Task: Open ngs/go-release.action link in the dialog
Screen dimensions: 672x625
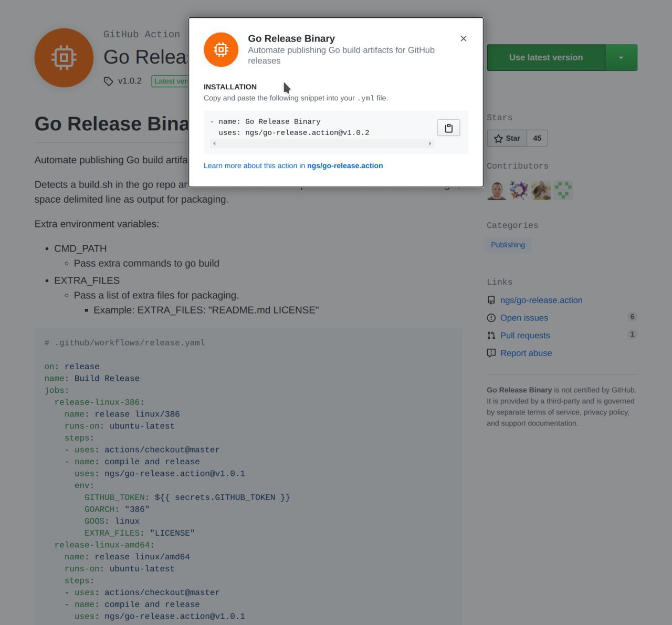Action: pos(345,165)
